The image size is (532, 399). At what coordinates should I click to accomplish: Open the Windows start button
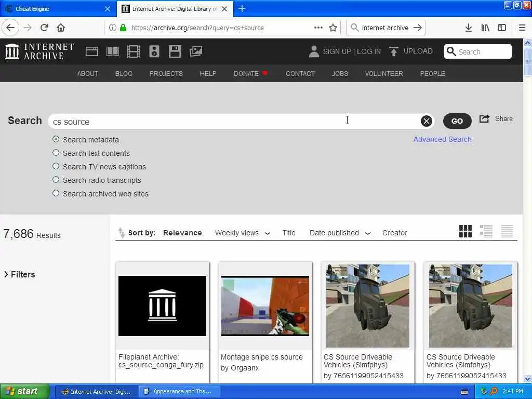tap(25, 391)
